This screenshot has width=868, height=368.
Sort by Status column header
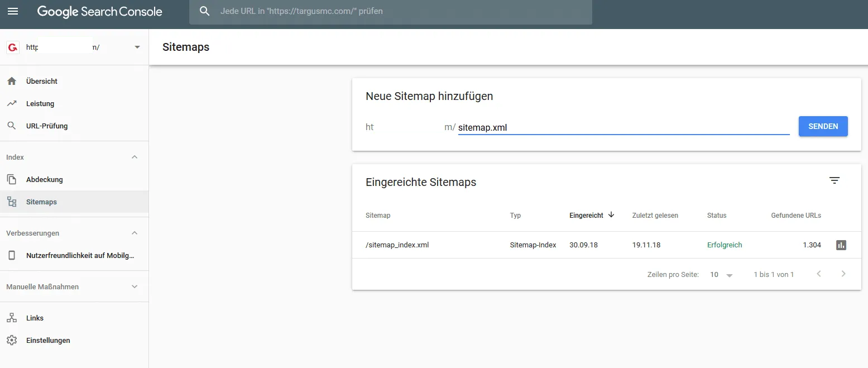[x=717, y=216]
